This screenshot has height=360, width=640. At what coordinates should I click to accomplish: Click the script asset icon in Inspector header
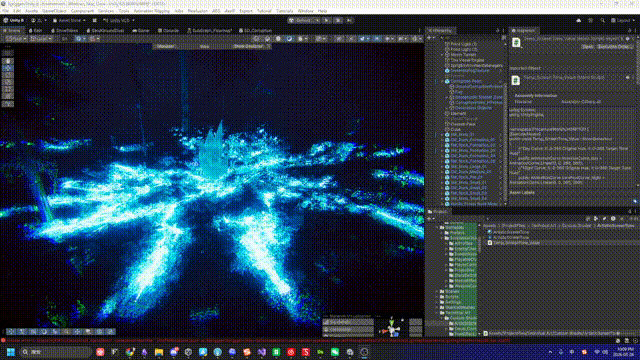tap(516, 42)
